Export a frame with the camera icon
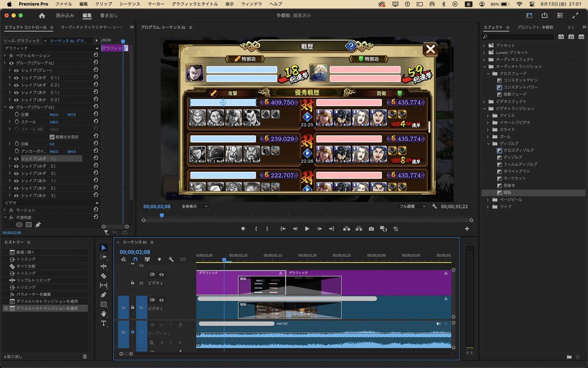The width and height of the screenshot is (588, 368). [x=371, y=229]
